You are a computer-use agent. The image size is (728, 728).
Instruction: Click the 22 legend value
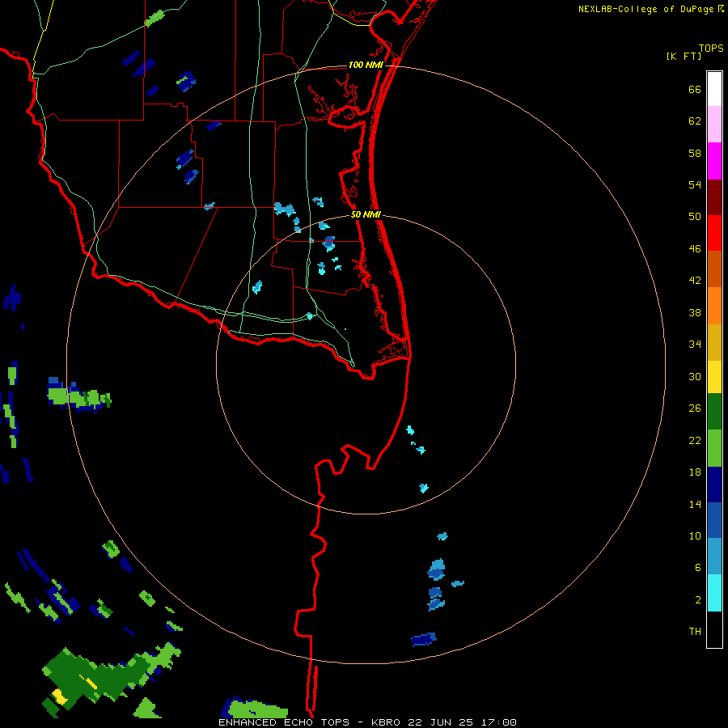tap(695, 440)
